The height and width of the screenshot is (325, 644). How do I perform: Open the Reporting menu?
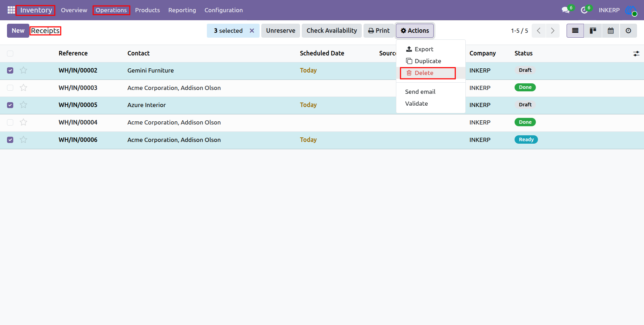182,10
